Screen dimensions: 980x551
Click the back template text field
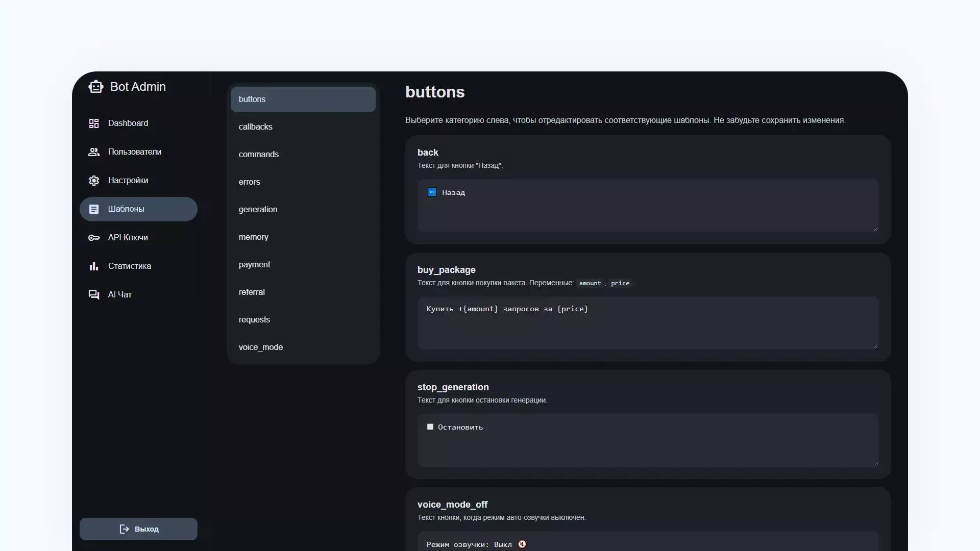(647, 206)
